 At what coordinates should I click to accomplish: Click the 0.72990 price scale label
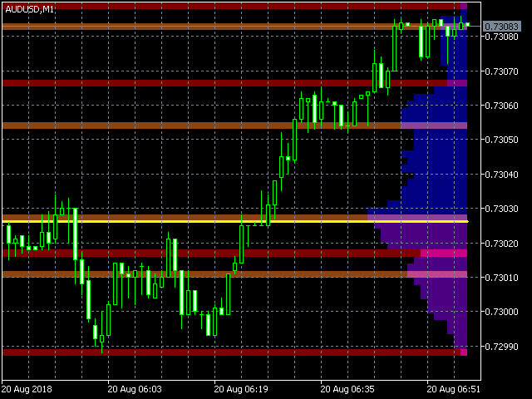pos(501,347)
